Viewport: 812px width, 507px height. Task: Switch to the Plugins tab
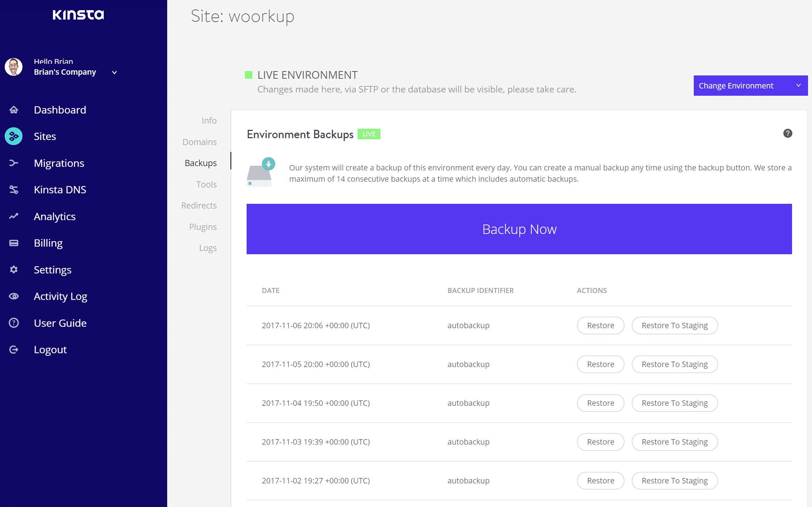point(203,227)
